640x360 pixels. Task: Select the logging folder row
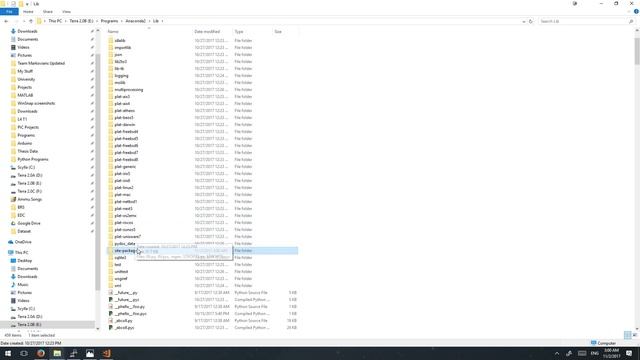(x=202, y=76)
